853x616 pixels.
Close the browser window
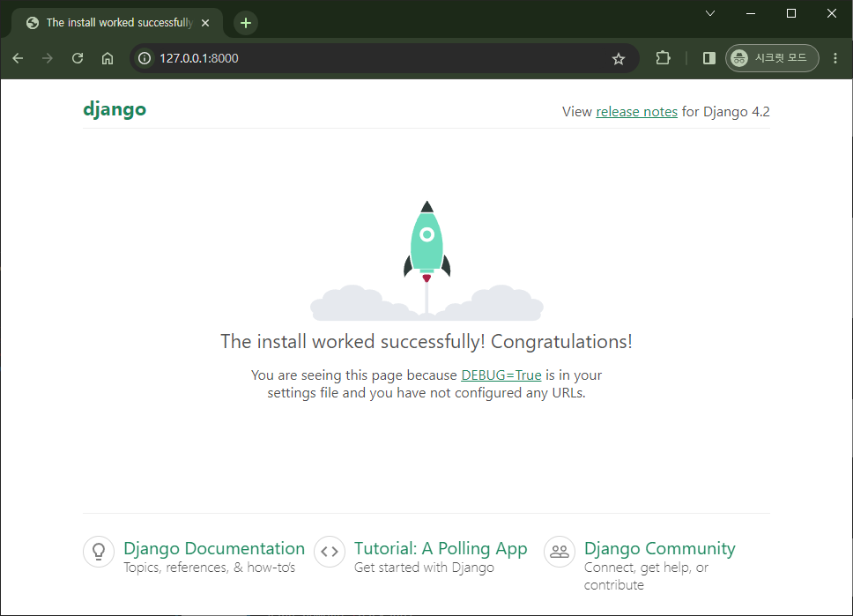point(832,13)
